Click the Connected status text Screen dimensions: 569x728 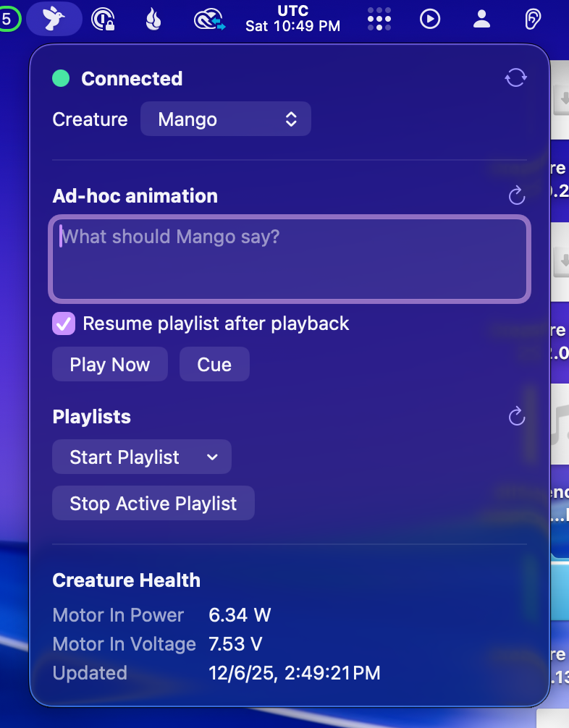132,78
